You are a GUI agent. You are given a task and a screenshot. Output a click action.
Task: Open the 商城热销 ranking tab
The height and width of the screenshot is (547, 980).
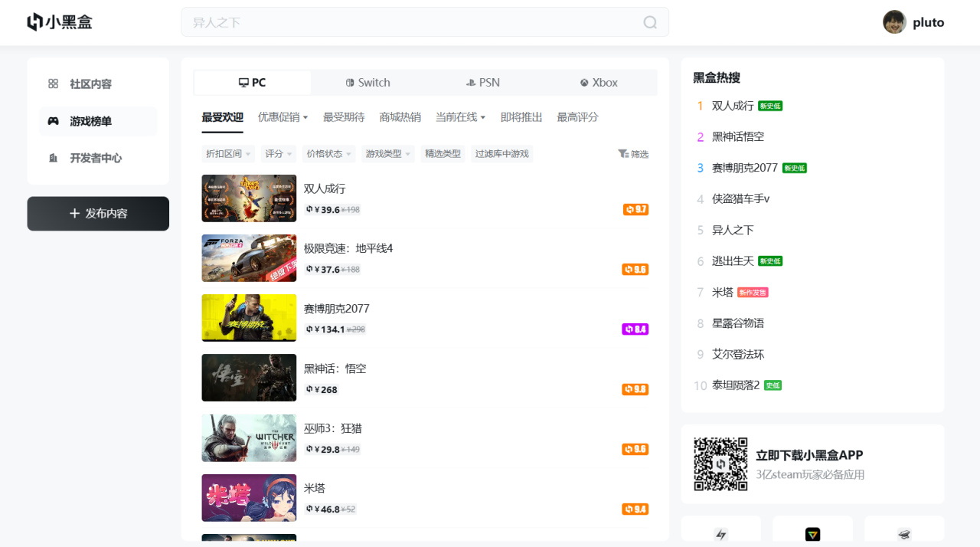tap(400, 117)
